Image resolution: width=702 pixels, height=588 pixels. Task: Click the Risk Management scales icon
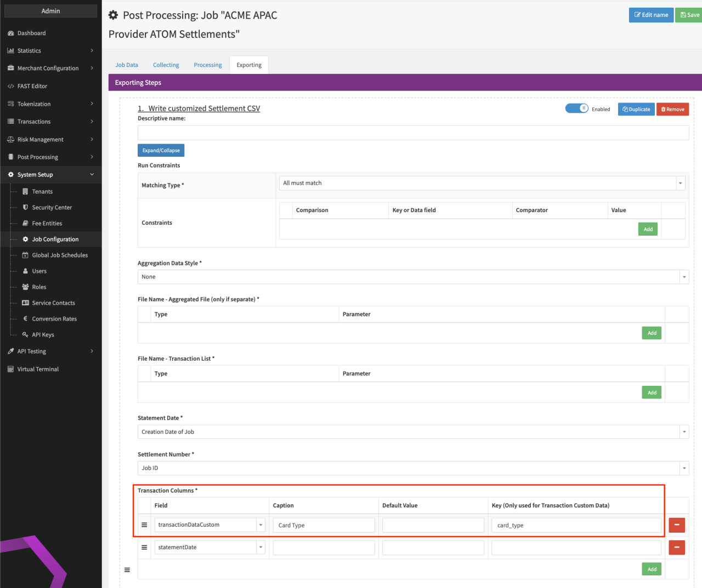11,140
